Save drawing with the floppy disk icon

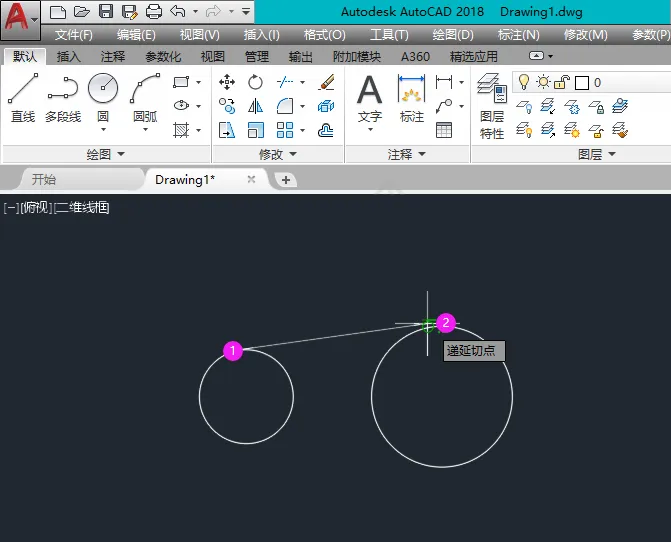coord(106,12)
